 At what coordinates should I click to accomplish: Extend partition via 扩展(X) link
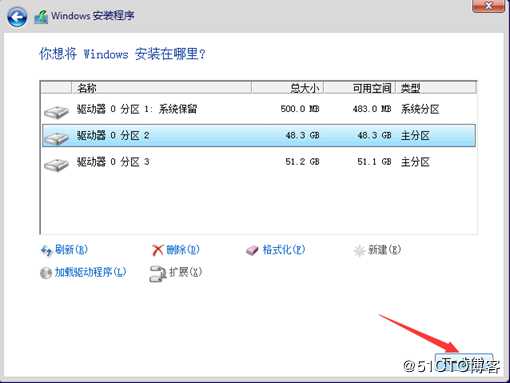point(185,272)
